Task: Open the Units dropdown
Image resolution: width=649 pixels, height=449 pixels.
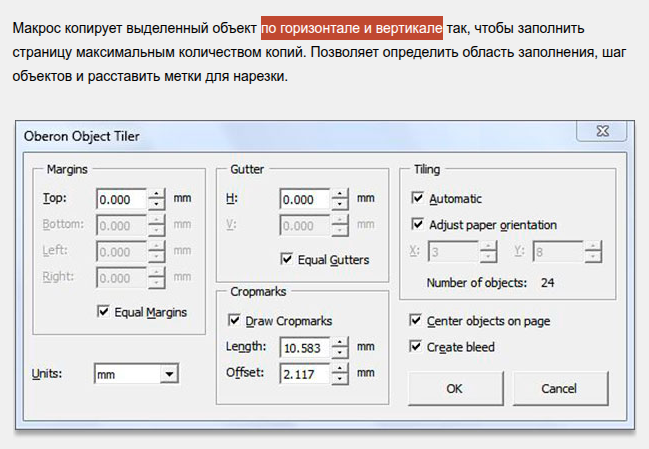Action: coord(169,374)
